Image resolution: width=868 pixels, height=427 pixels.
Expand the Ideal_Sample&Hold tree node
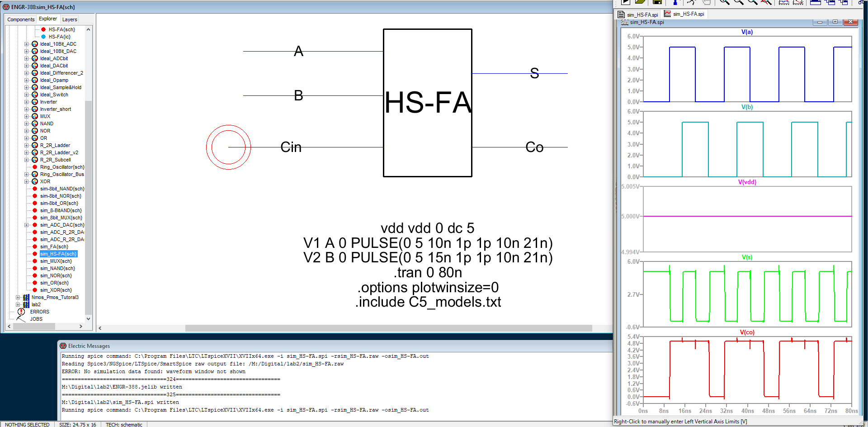point(26,87)
